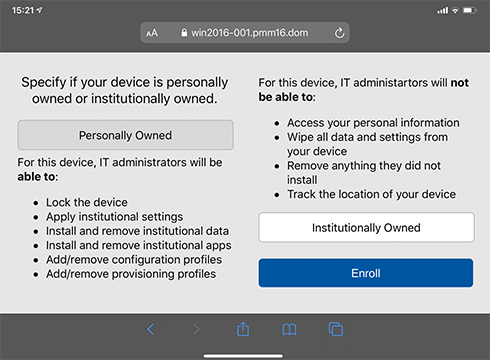
Task: Reload the page with refresh icon
Action: pos(339,33)
